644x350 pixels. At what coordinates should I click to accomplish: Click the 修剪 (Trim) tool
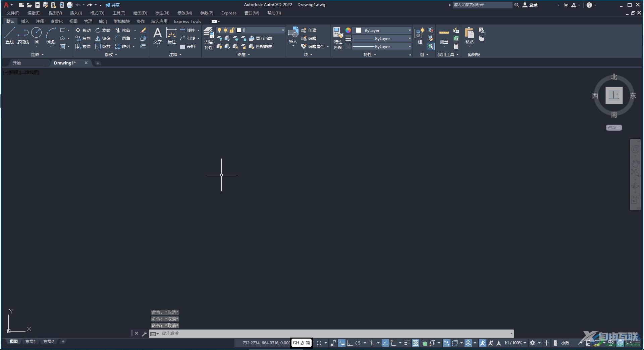click(x=122, y=30)
